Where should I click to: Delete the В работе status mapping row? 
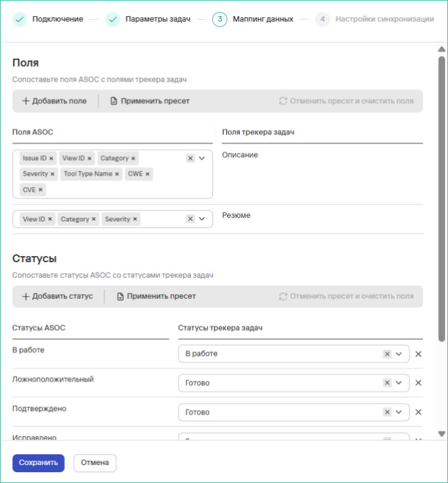pos(418,354)
